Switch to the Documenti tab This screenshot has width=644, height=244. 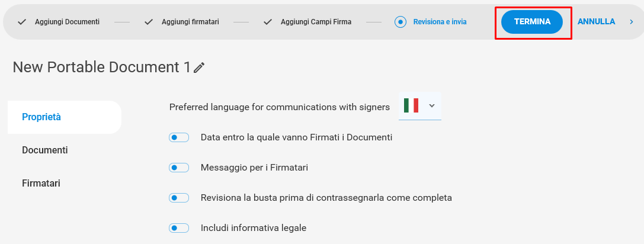(45, 150)
